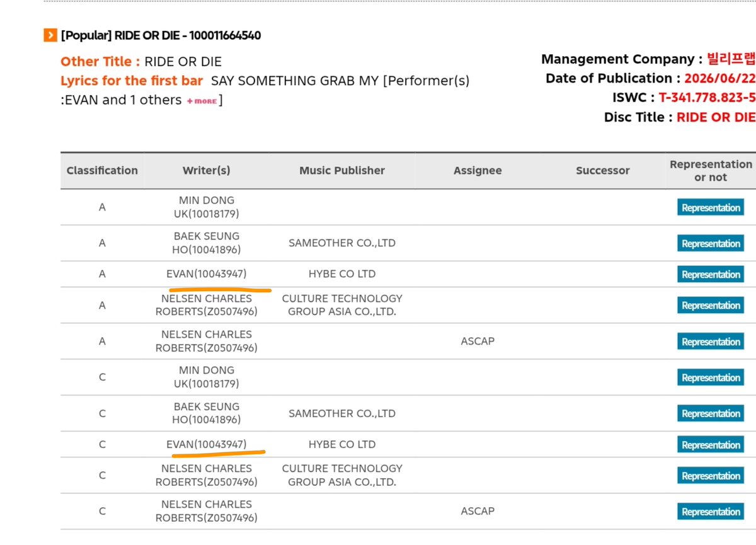Select the Music Publisher column header

[x=342, y=171]
